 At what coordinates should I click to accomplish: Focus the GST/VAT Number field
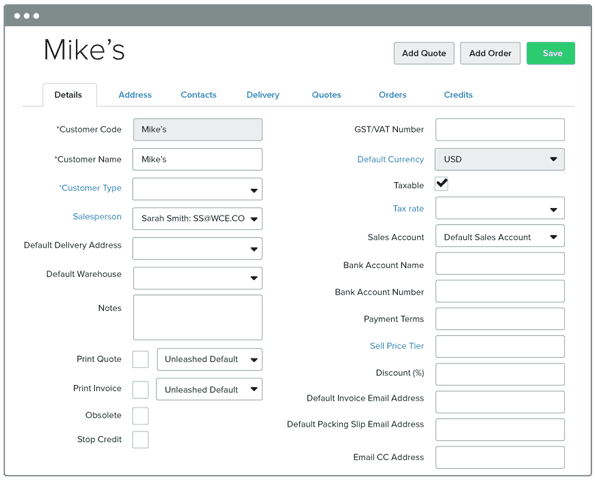[x=500, y=129]
